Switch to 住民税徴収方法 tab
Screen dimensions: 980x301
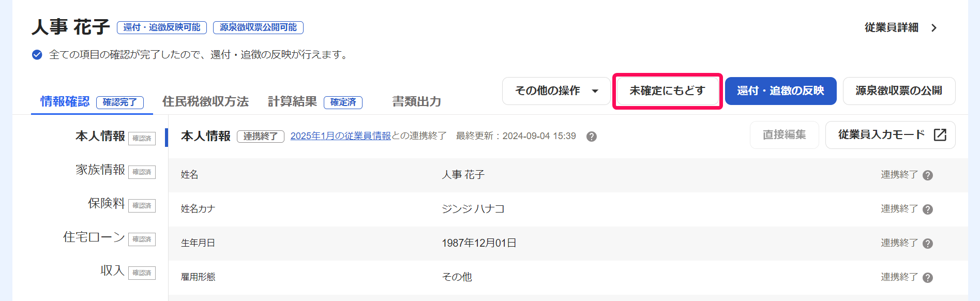[205, 101]
